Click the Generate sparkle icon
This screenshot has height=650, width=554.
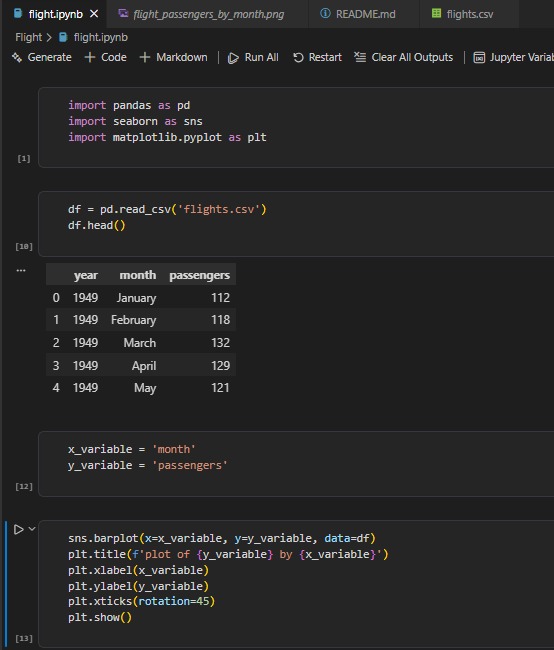(x=17, y=57)
